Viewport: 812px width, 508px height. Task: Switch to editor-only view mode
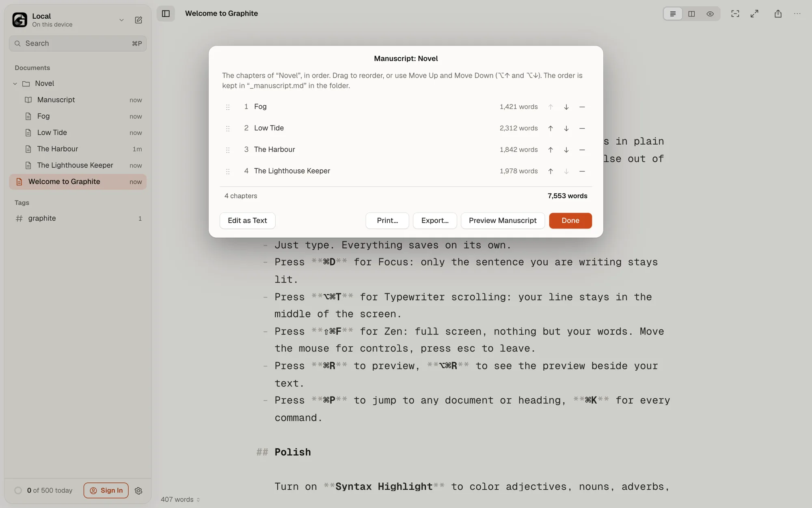tap(673, 14)
